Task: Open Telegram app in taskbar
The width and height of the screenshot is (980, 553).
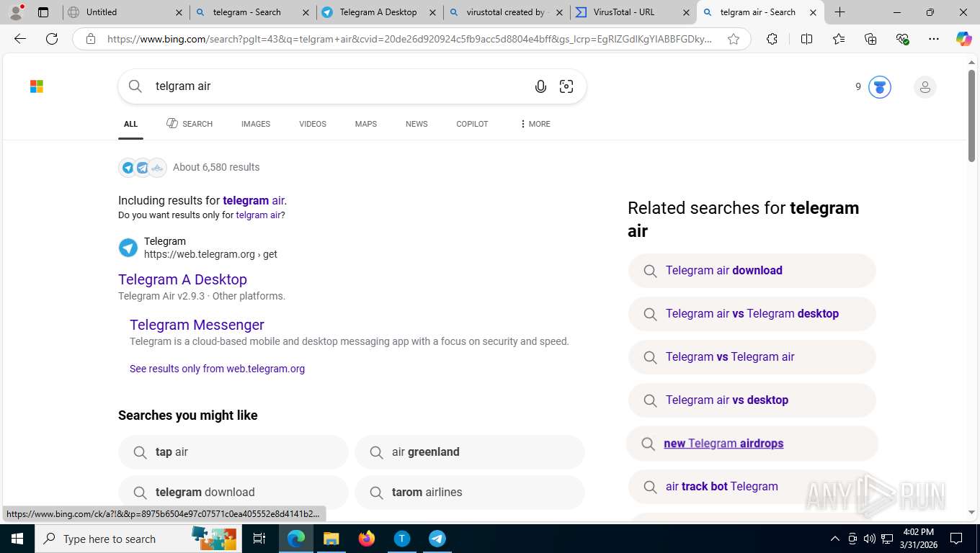Action: (437, 539)
